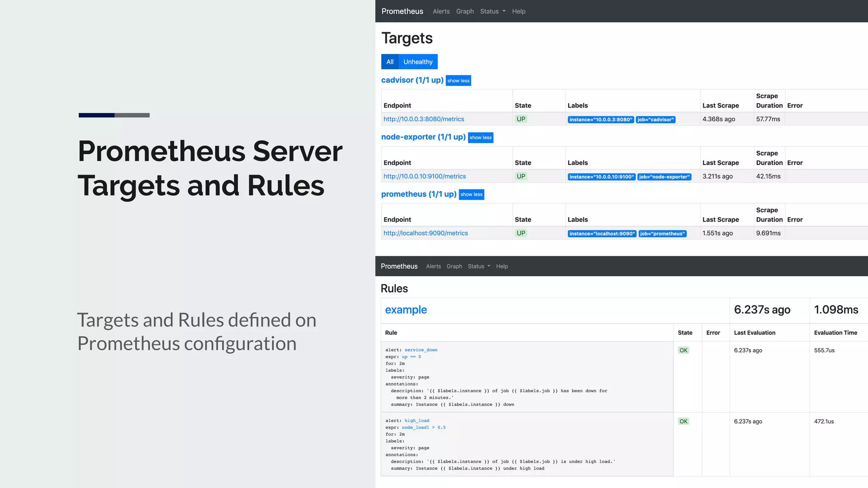This screenshot has height=488, width=868.
Task: Click the instance="10.0.0.3:8080" label badge
Action: [601, 119]
